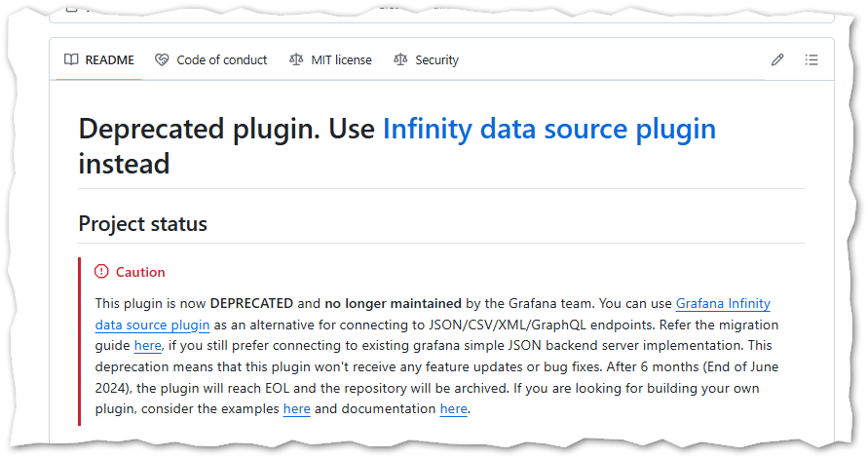Open the Code of conduct tab

coord(221,60)
